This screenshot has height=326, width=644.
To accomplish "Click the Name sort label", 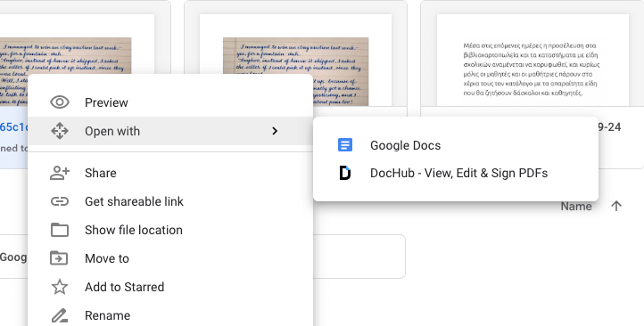I will pos(576,207).
